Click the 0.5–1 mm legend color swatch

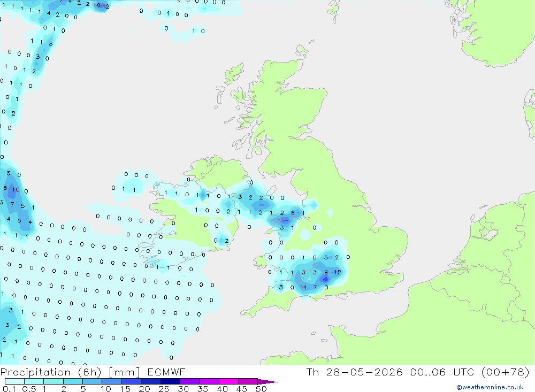tap(34, 381)
